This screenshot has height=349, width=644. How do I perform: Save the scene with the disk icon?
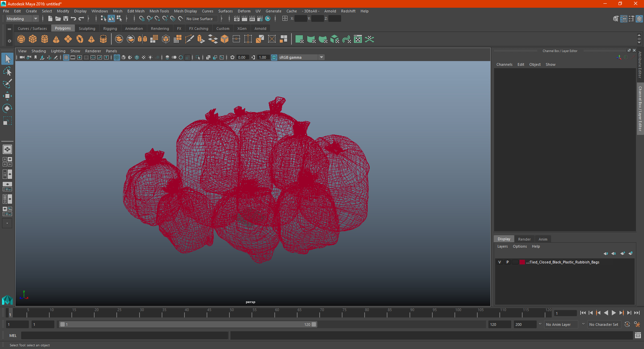click(66, 19)
